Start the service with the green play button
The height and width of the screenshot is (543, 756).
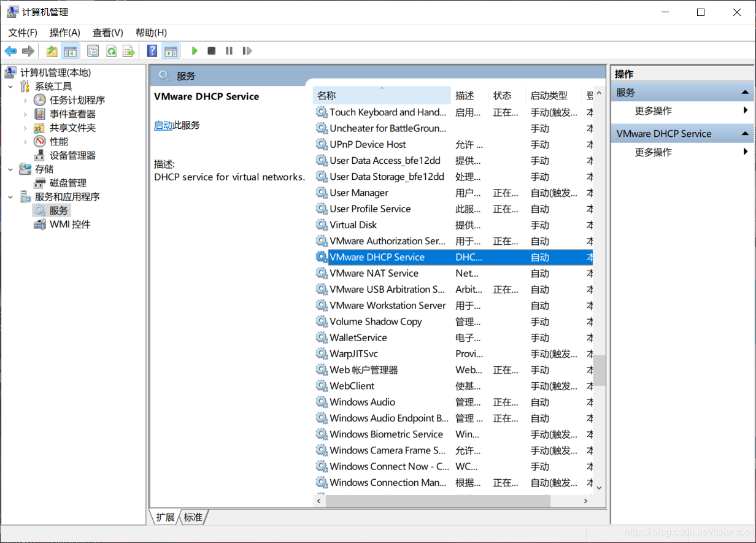[195, 51]
